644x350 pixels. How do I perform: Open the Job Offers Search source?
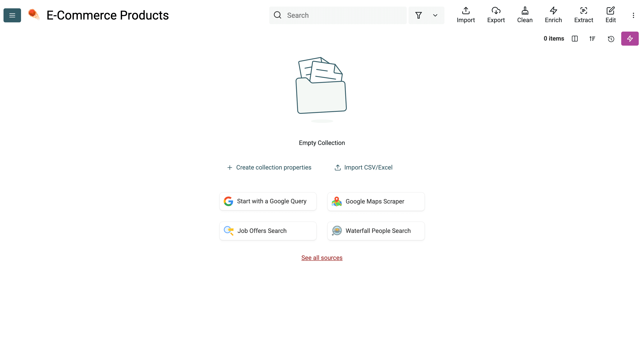click(x=267, y=231)
